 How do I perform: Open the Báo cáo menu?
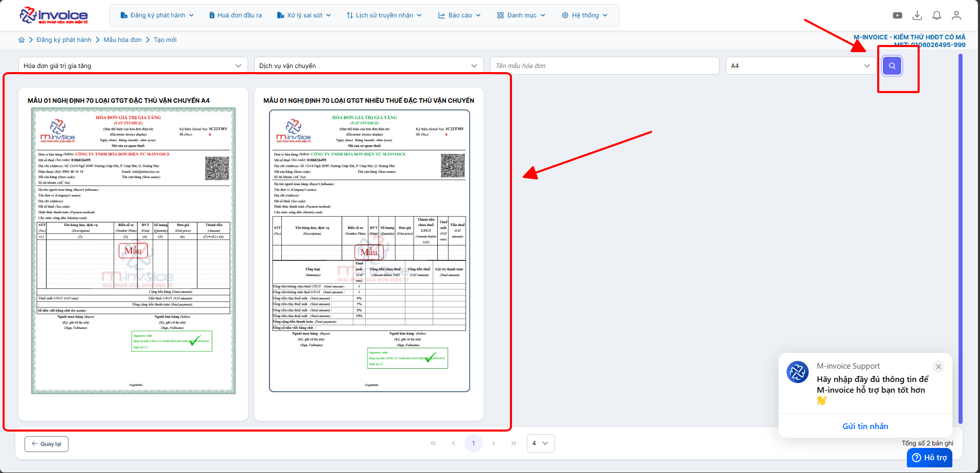(459, 15)
